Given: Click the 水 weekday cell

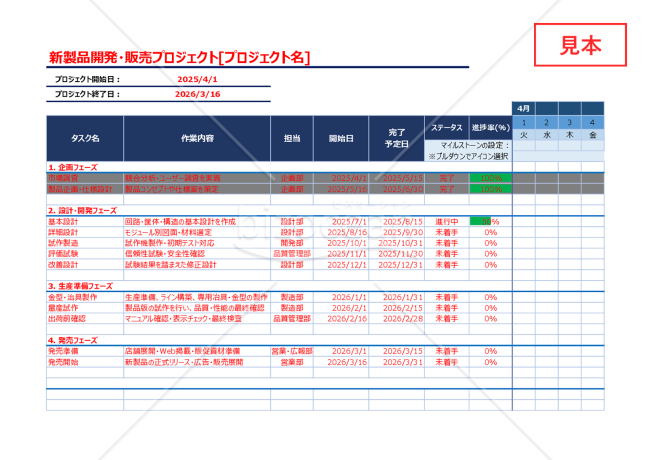Looking at the screenshot, I should click(546, 135).
